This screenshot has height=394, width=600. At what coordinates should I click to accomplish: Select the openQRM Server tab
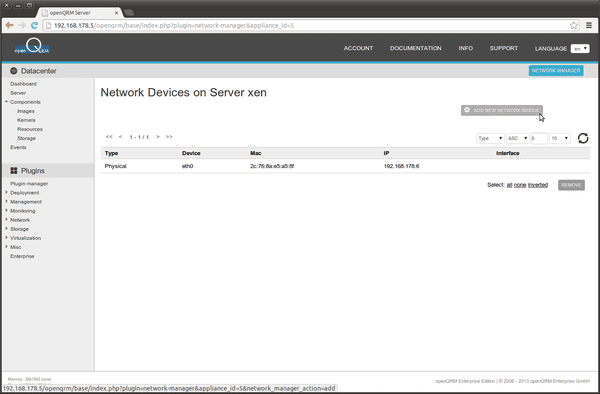[80, 13]
